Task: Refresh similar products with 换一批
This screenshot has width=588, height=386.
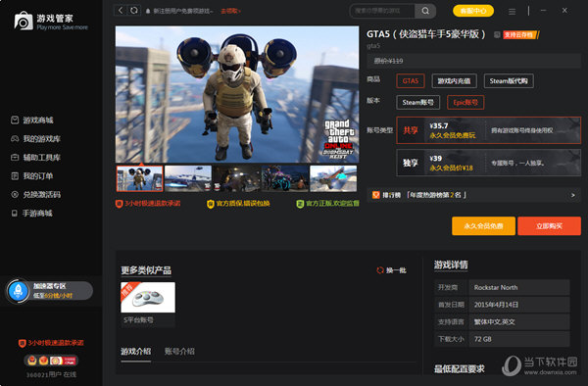Action: click(391, 270)
